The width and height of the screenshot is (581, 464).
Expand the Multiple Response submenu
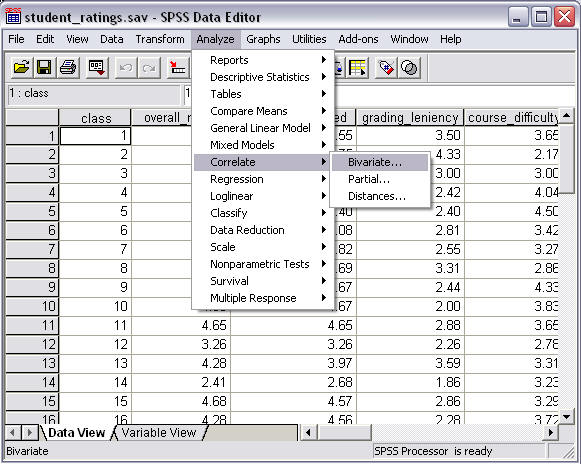tap(262, 298)
